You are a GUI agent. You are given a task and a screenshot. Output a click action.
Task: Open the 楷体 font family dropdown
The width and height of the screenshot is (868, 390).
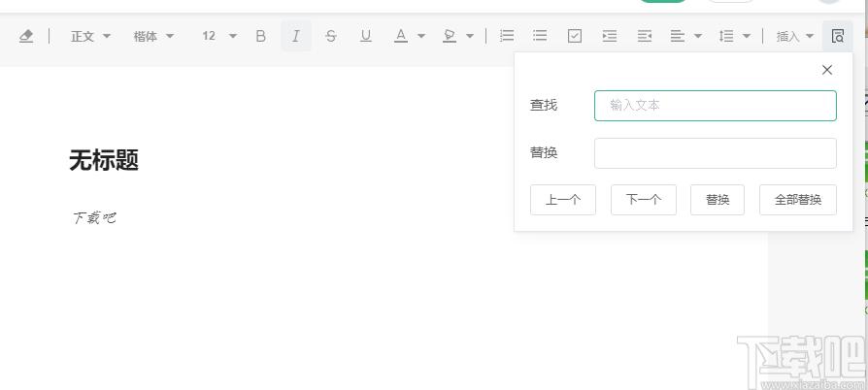tap(154, 36)
